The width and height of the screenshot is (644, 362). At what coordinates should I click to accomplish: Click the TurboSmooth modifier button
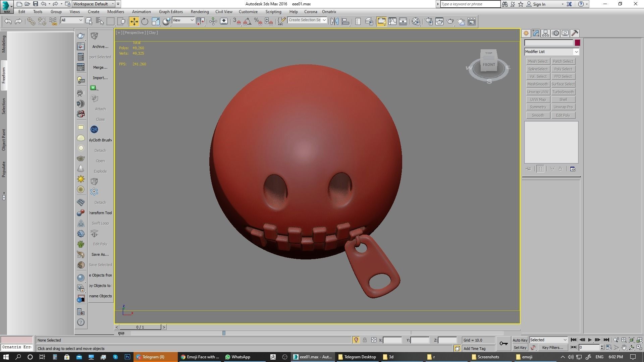563,92
